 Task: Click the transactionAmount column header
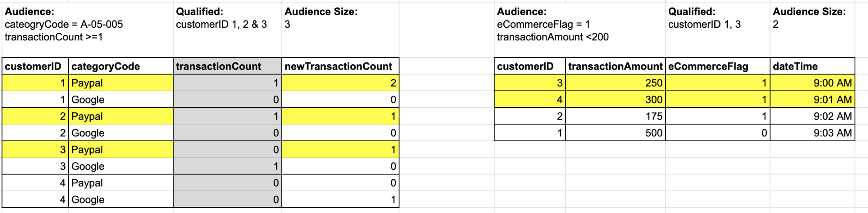click(615, 66)
